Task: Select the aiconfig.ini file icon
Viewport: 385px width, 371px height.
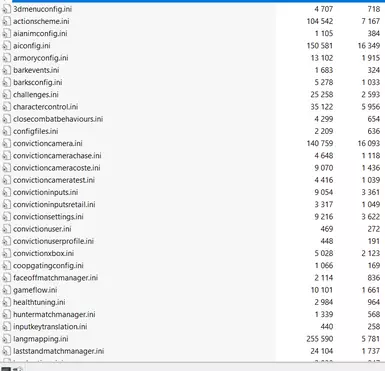Action: click(x=7, y=46)
